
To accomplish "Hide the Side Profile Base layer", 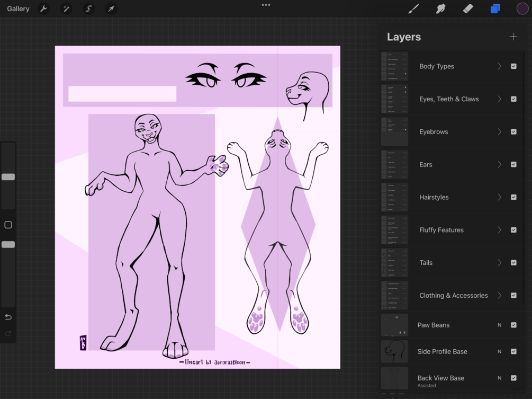I will tap(513, 351).
